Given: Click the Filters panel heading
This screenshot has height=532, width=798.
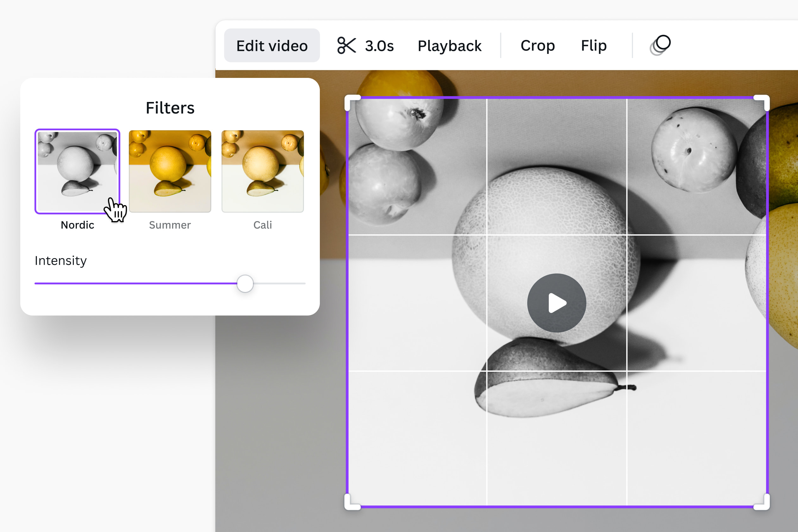Looking at the screenshot, I should pyautogui.click(x=170, y=108).
